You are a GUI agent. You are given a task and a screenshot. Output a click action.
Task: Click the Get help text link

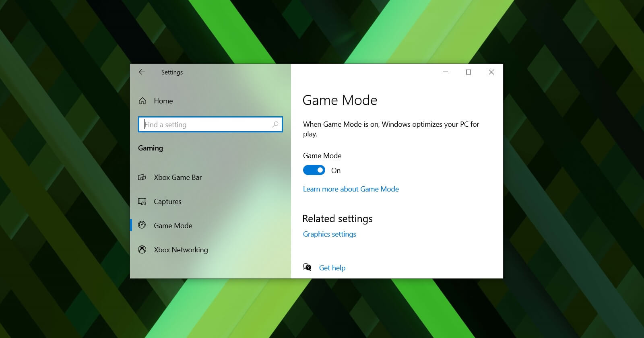coord(332,268)
